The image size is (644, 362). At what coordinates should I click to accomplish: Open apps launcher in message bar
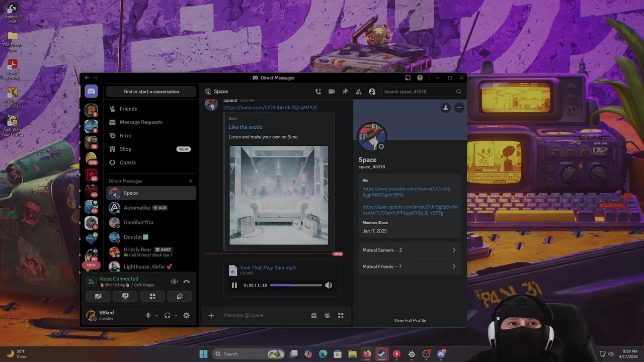(x=341, y=315)
